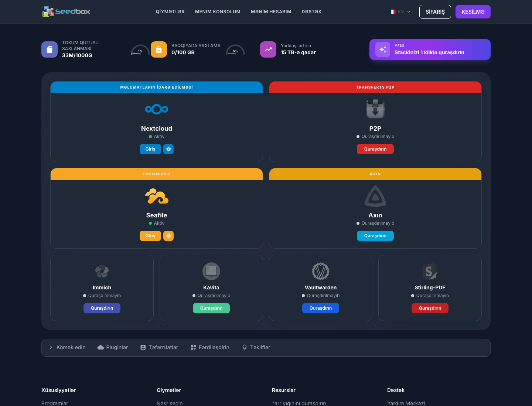Open the Proqramlar footer link

pyautogui.click(x=55, y=403)
